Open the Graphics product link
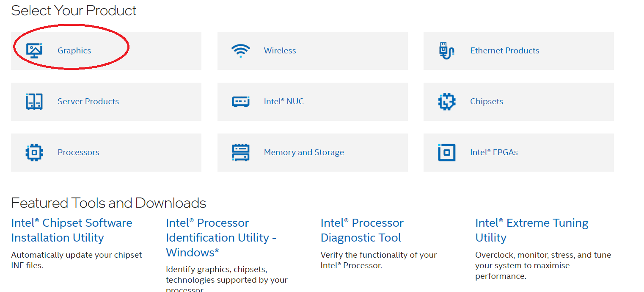The height and width of the screenshot is (292, 644). coord(74,50)
